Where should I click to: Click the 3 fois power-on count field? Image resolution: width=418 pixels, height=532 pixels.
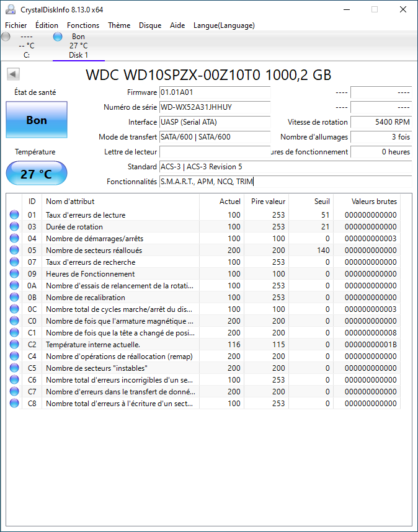coord(381,137)
